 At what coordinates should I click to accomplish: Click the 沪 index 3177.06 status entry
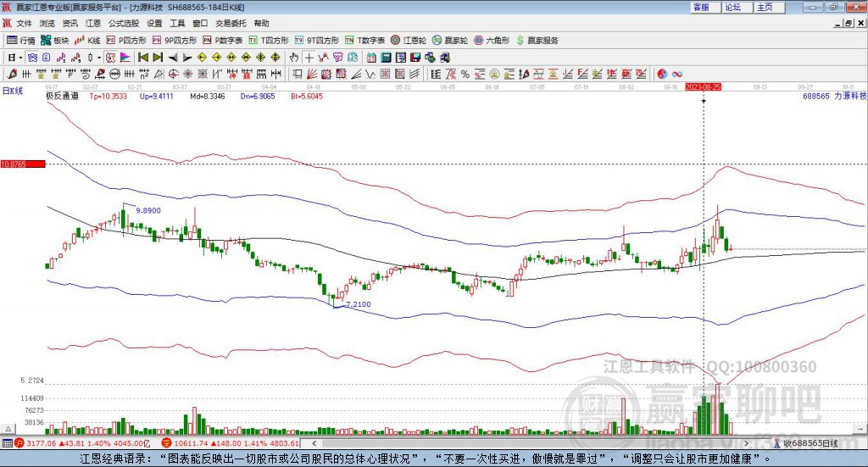82,443
